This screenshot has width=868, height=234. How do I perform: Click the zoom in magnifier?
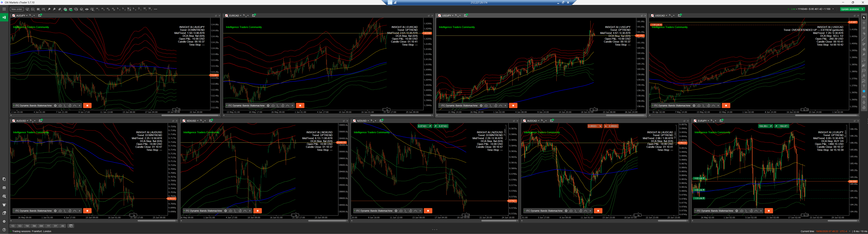54,9
